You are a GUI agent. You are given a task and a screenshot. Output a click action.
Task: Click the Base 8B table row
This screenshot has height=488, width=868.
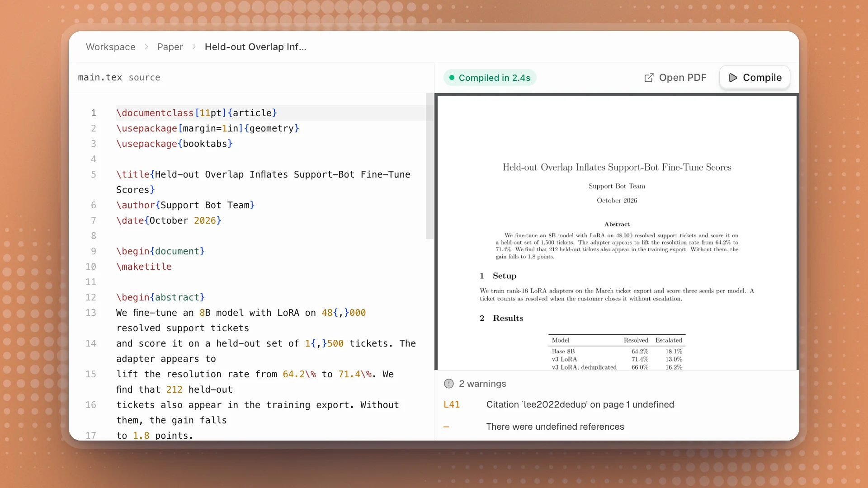point(617,351)
